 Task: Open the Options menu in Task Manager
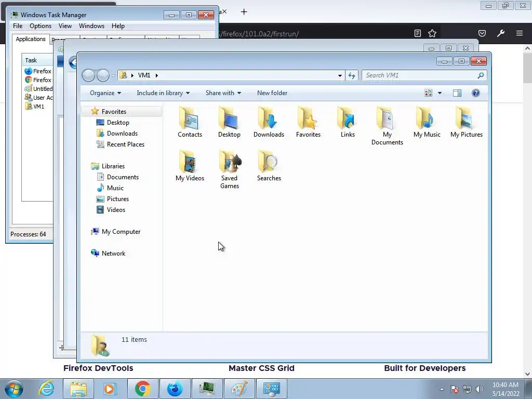click(x=41, y=26)
